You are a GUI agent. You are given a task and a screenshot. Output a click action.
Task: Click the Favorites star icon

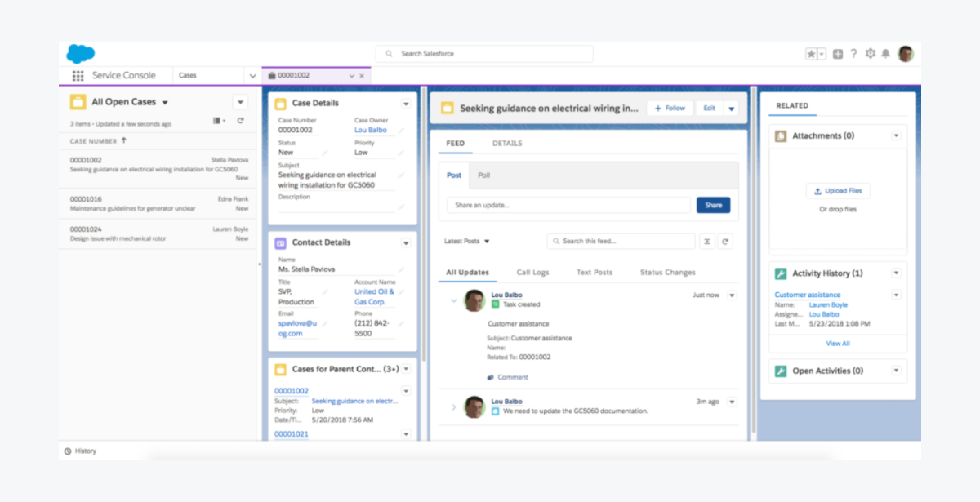(x=811, y=54)
